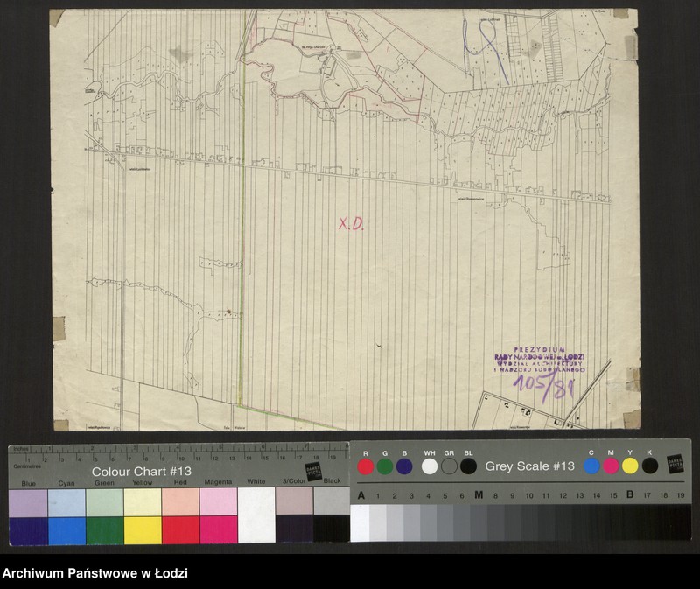Click the red R dot on grey scale
Image resolution: width=700 pixels, height=589 pixels.
coord(366,466)
